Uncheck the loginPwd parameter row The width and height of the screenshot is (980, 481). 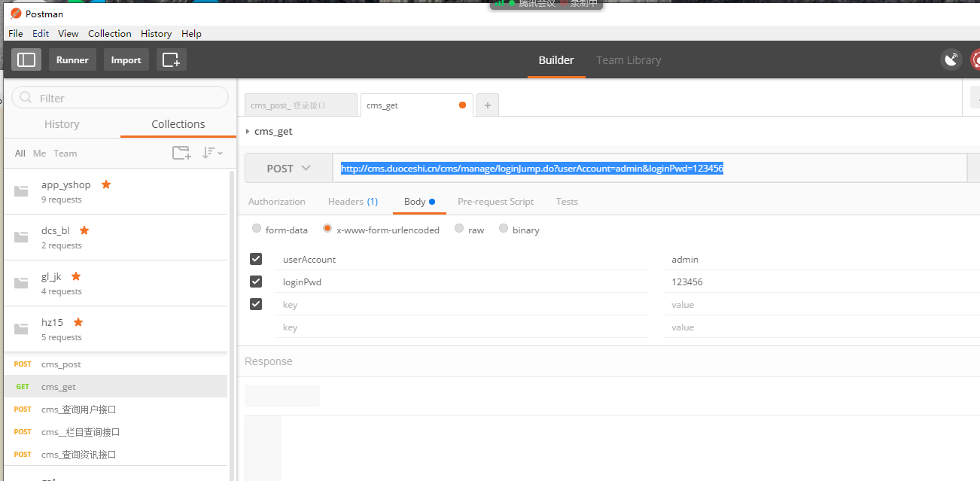tap(256, 282)
